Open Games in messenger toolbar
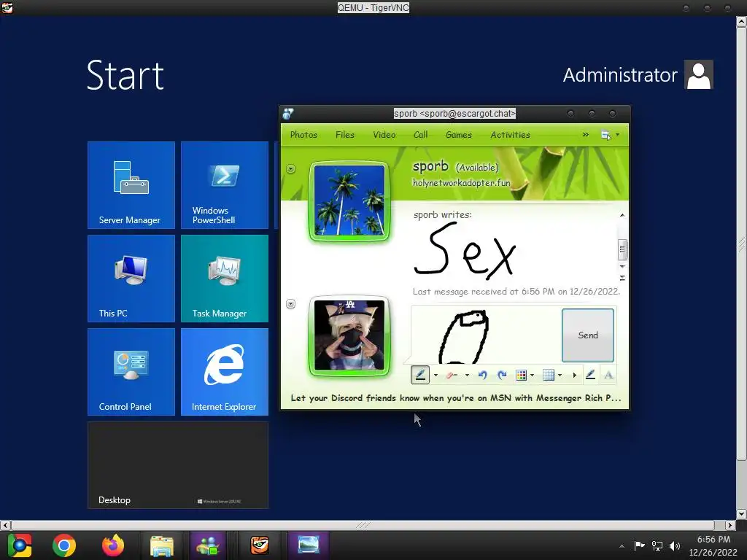 click(458, 135)
